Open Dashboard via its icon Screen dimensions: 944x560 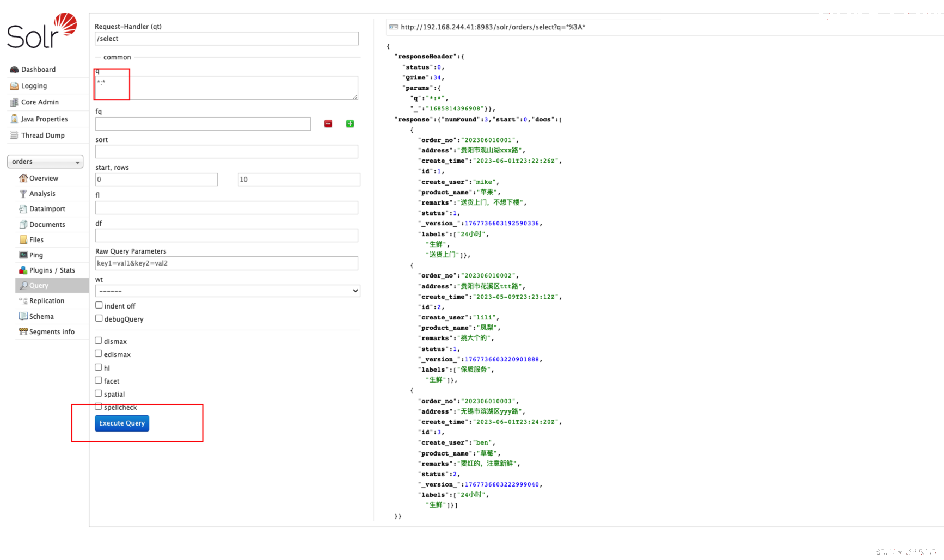coord(14,70)
